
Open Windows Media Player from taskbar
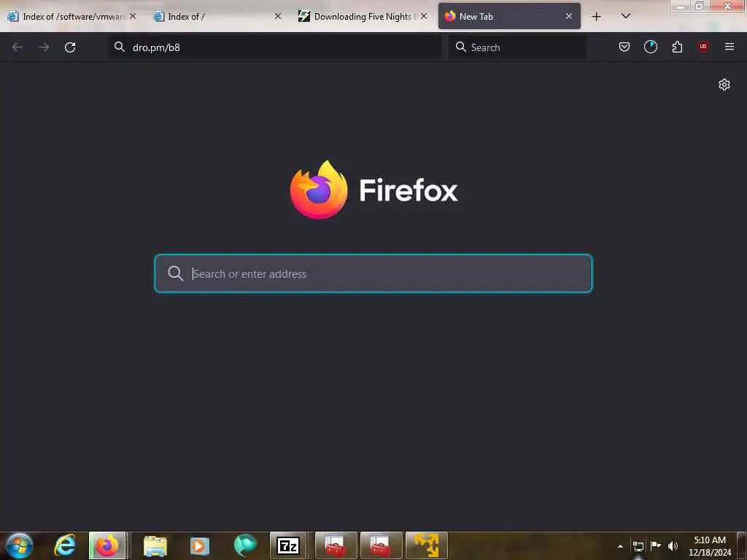coord(200,545)
